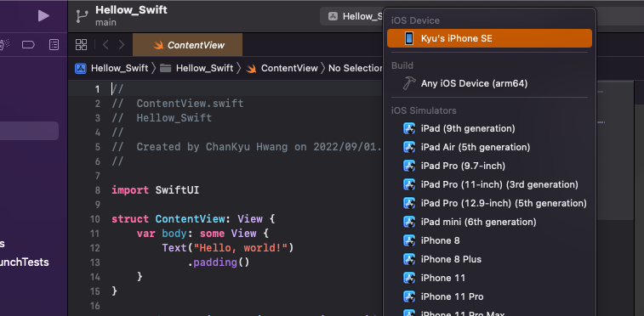The width and height of the screenshot is (644, 316).
Task: Click line number 1 in the gutter
Action: (x=97, y=89)
